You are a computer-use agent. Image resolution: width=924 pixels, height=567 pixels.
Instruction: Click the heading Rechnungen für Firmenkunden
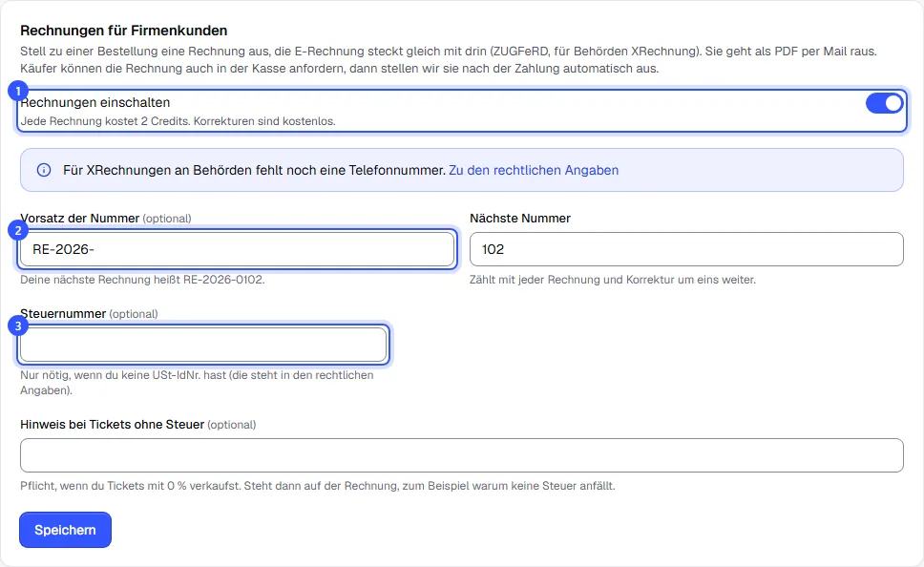click(124, 31)
